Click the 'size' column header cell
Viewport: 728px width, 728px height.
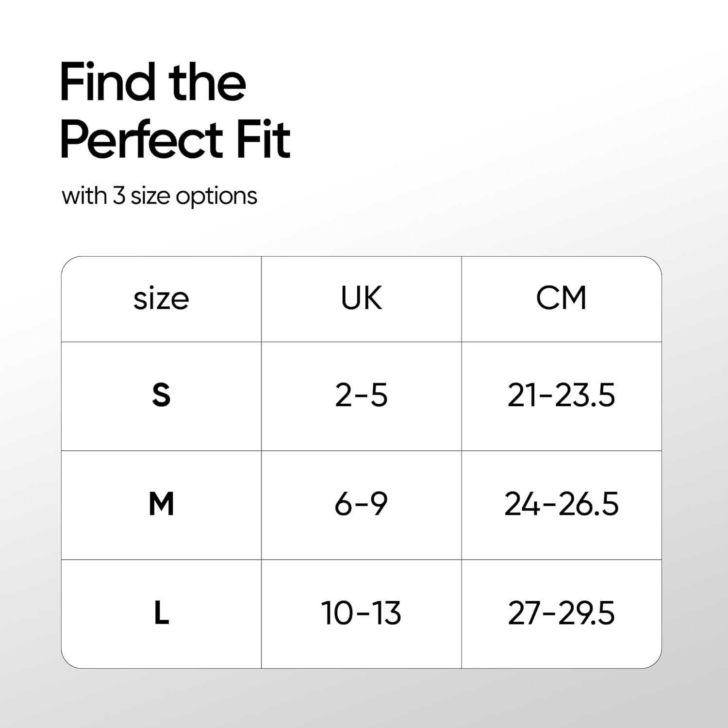pyautogui.click(x=161, y=299)
